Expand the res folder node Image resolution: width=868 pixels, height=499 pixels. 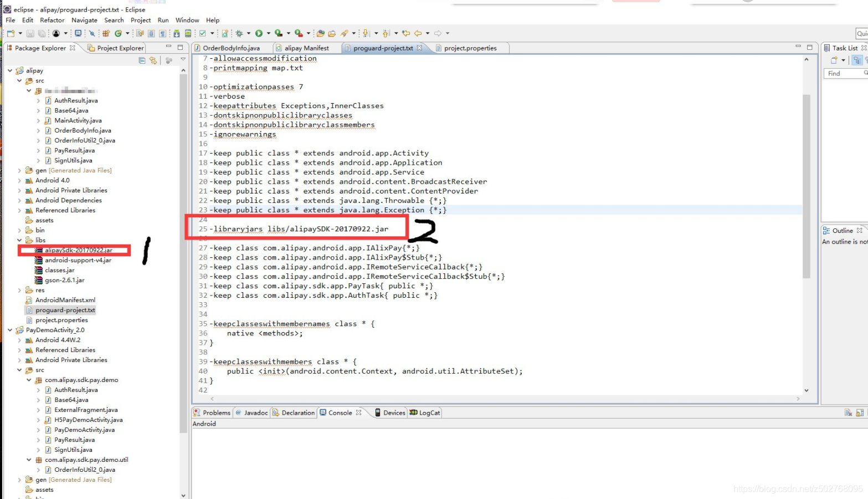[19, 290]
